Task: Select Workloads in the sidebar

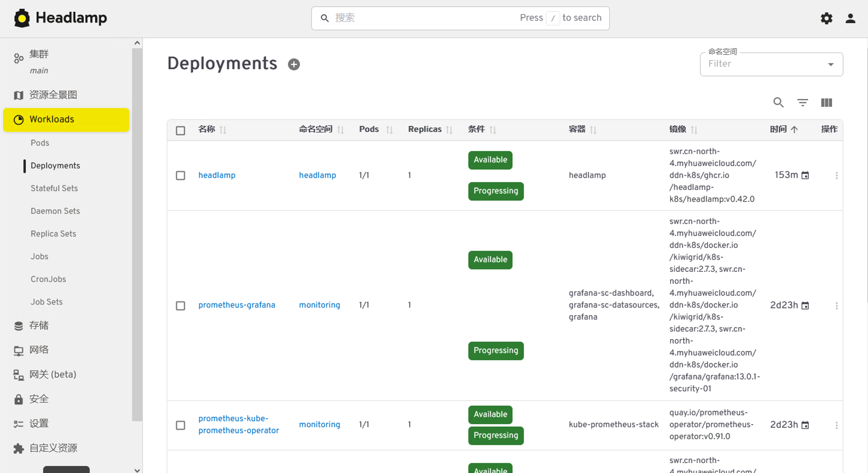Action: [x=66, y=120]
